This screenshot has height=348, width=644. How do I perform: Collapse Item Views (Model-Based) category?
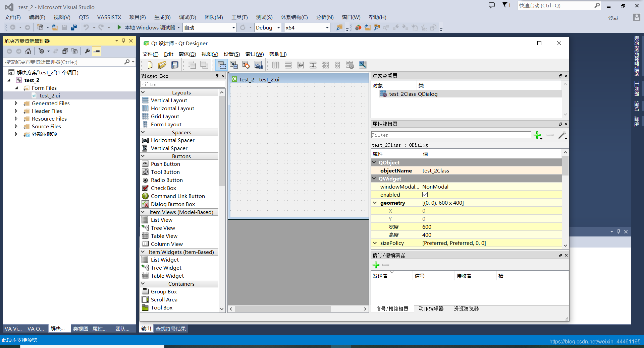(143, 212)
